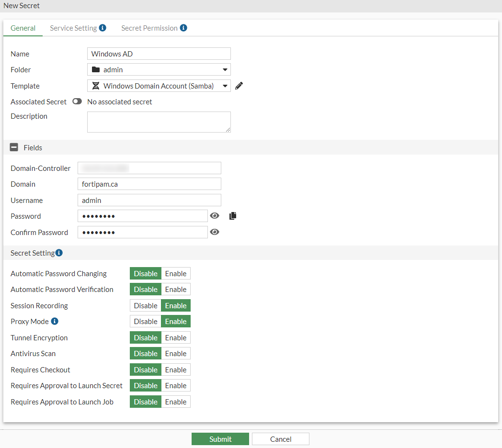This screenshot has height=448, width=502.
Task: Open the Folder dropdown
Action: pos(225,69)
